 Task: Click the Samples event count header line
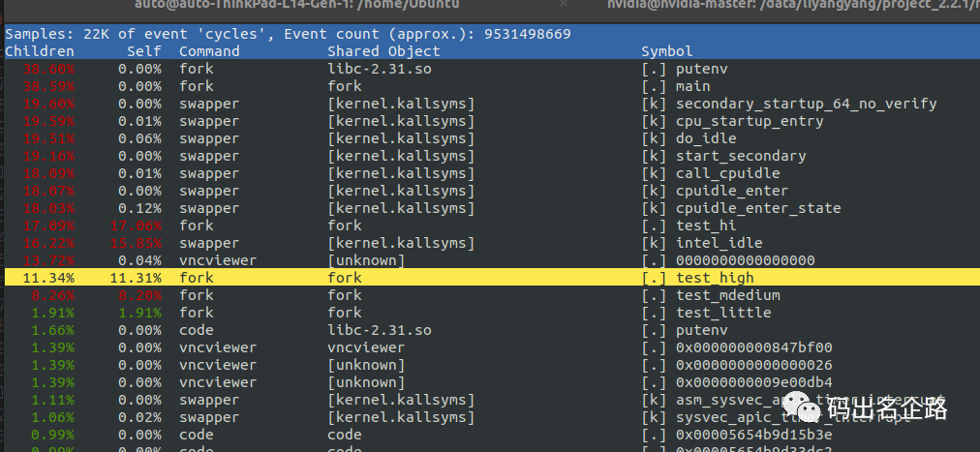coord(288,34)
